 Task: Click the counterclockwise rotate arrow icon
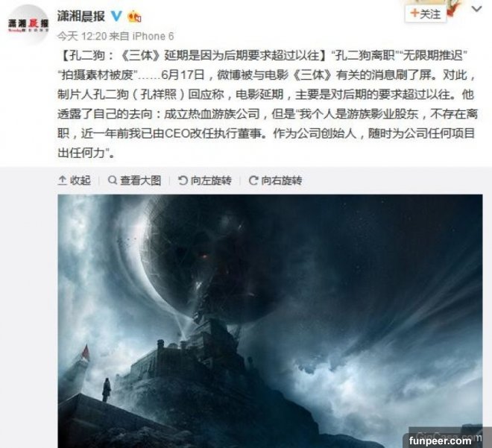click(183, 180)
